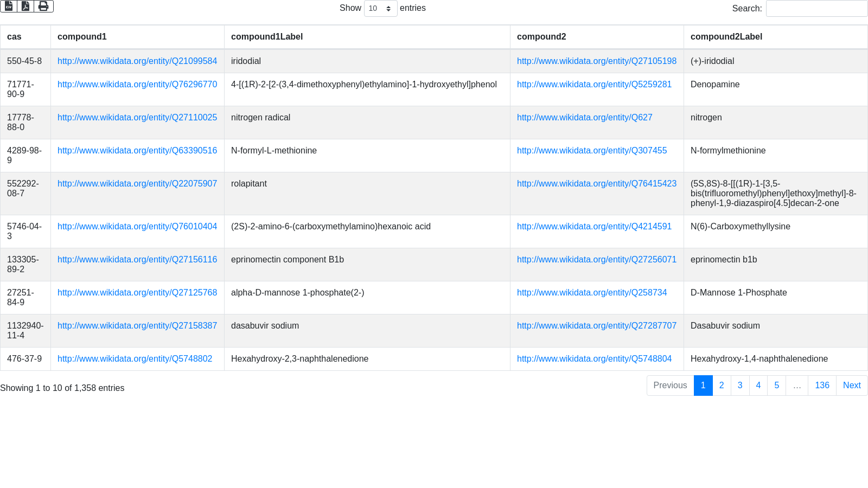868x488 pixels.
Task: Open the Denopamine Q5259281 link
Action: point(594,85)
